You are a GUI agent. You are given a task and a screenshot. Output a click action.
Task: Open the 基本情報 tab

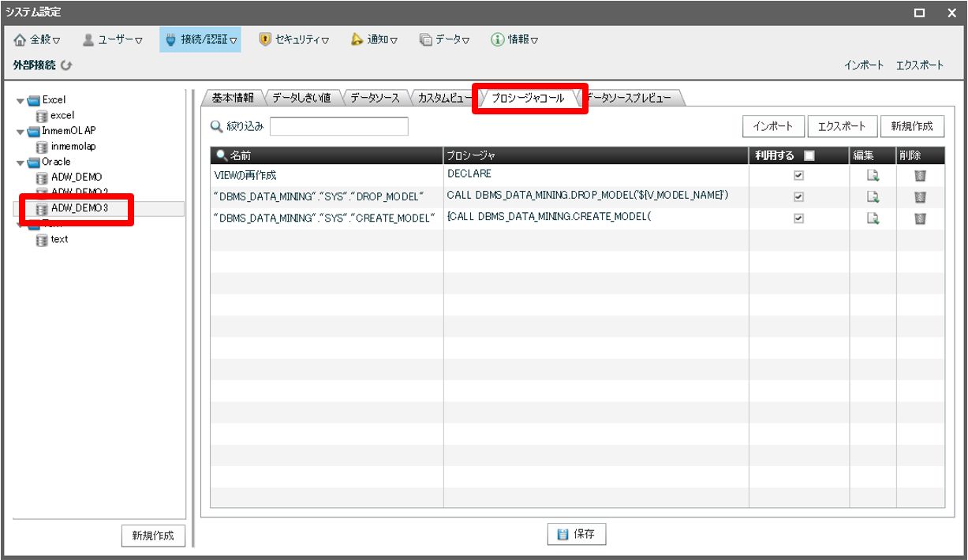pyautogui.click(x=233, y=98)
